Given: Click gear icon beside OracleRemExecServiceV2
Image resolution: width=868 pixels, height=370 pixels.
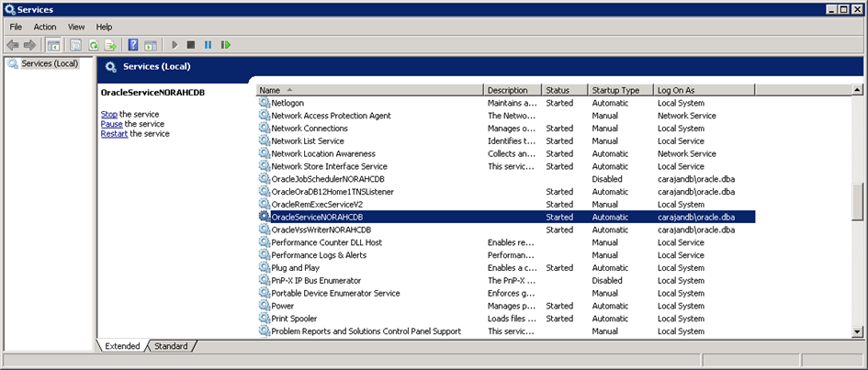Looking at the screenshot, I should pos(264,204).
